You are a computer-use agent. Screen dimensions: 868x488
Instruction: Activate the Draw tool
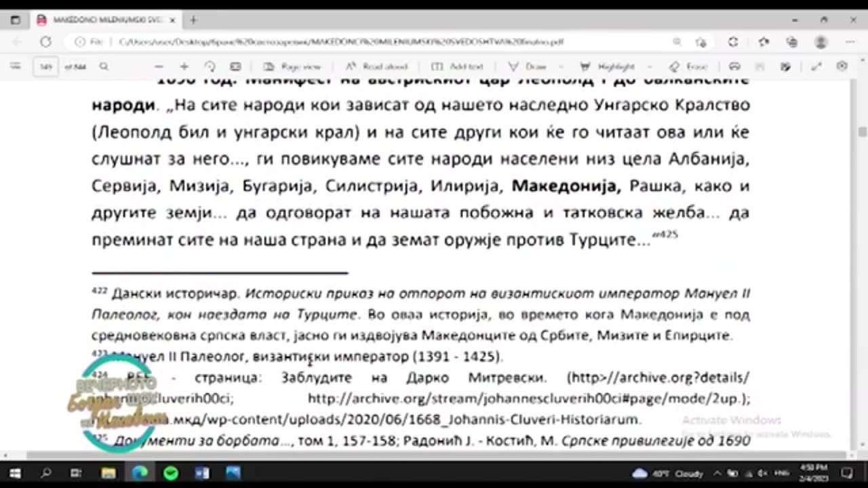[527, 66]
